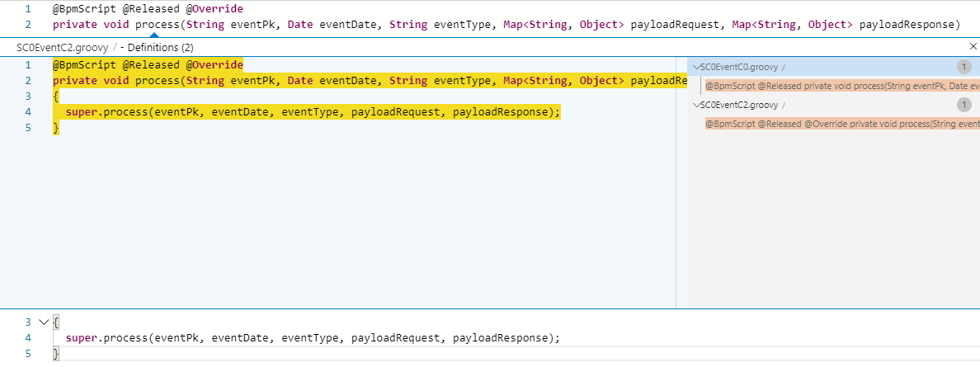
Task: Open the @Override process definition in reference list
Action: point(841,124)
